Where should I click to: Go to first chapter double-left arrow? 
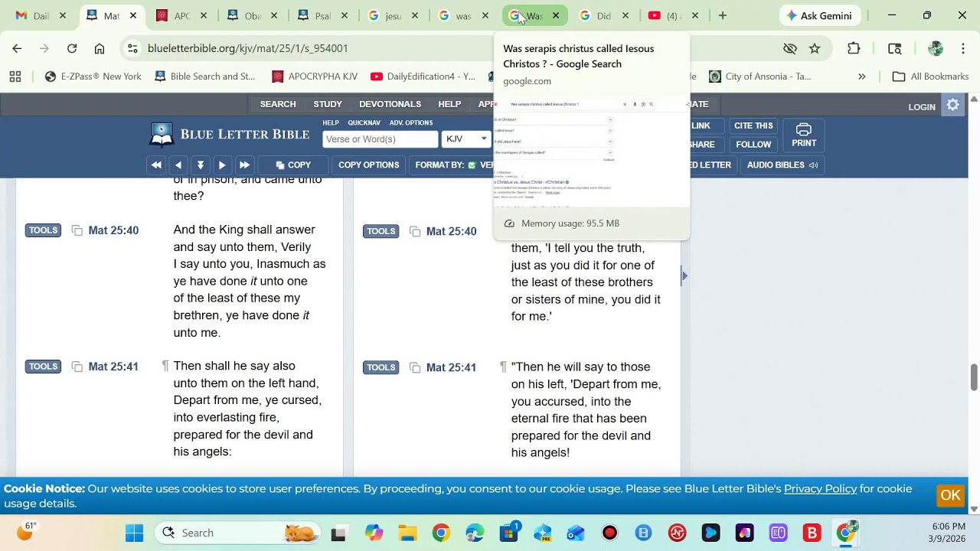pyautogui.click(x=156, y=165)
